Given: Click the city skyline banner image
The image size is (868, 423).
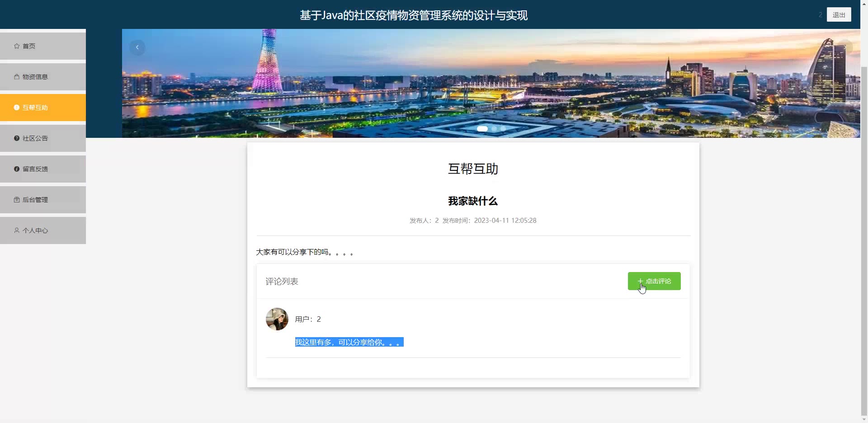Looking at the screenshot, I should (491, 84).
